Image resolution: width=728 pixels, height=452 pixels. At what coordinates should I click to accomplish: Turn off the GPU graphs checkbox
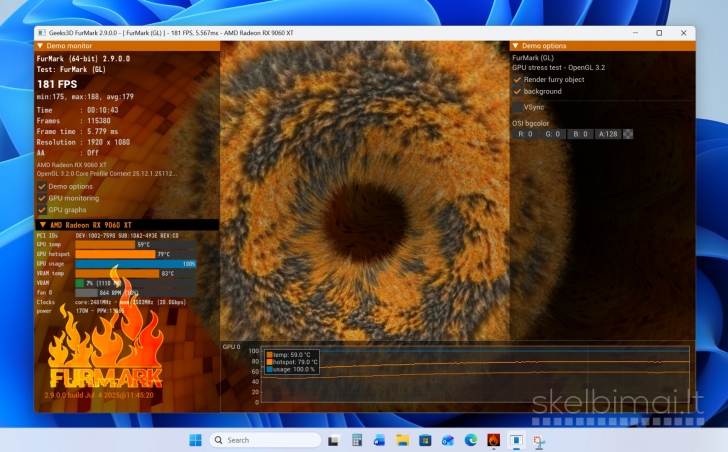point(42,210)
